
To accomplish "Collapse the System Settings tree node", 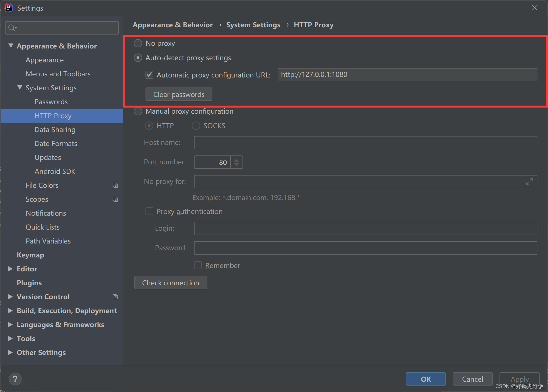I will coord(20,87).
